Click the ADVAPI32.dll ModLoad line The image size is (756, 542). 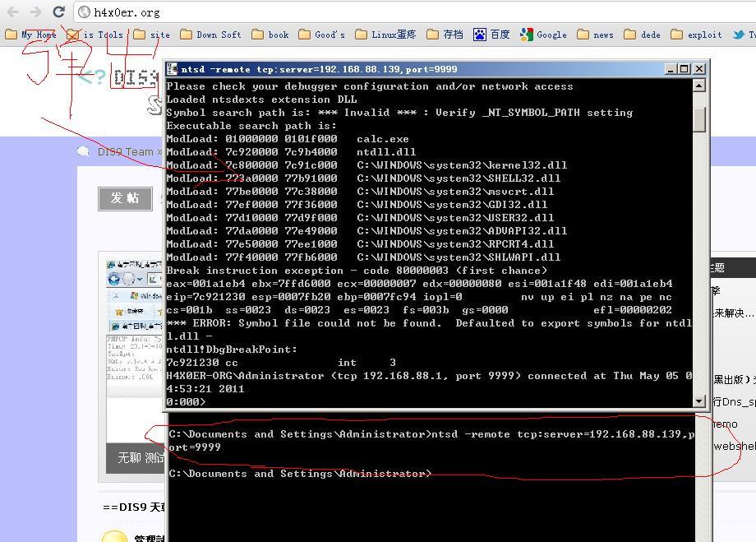point(366,231)
